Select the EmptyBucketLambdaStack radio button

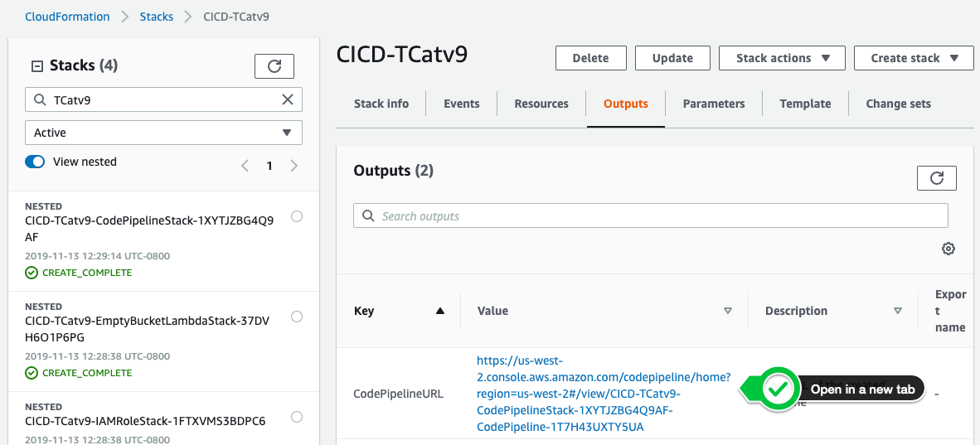tap(297, 317)
